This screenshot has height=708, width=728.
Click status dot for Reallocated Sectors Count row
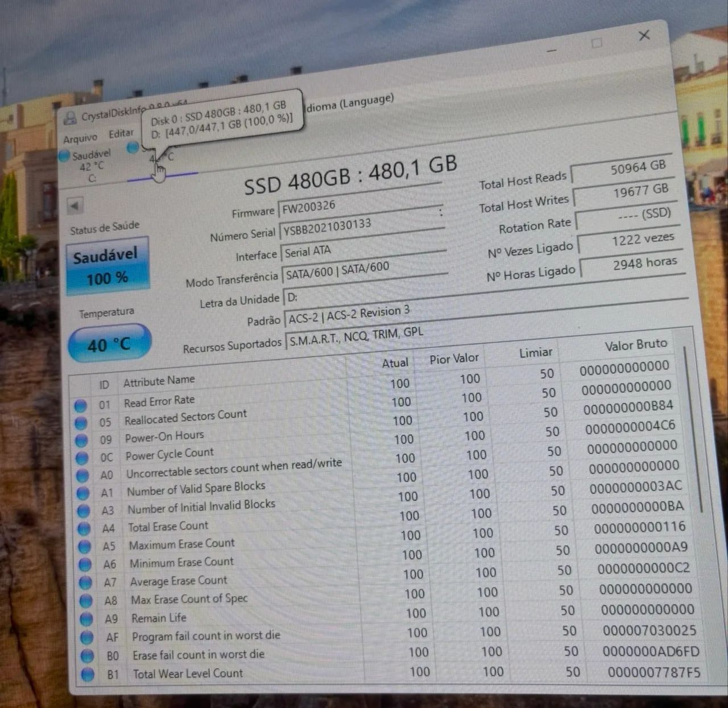(81, 423)
